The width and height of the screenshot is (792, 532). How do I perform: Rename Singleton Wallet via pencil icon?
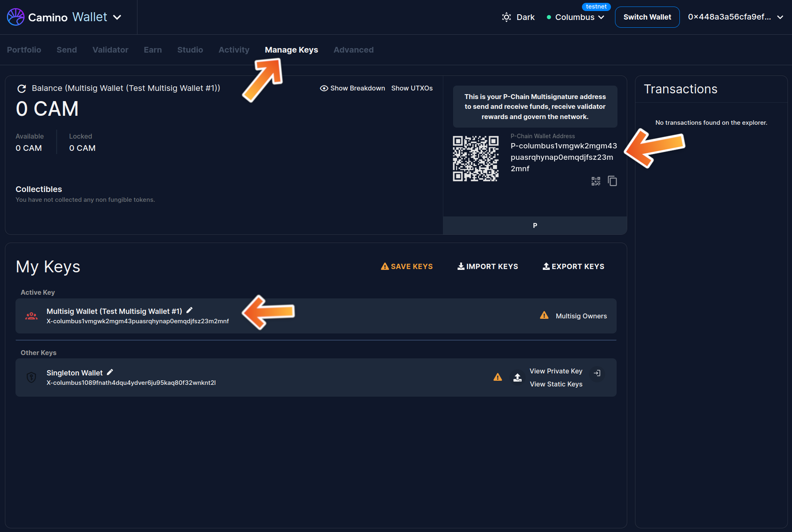pyautogui.click(x=110, y=372)
